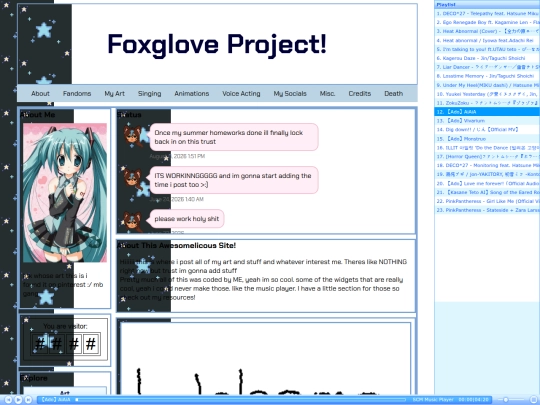Image resolution: width=540 pixels, height=405 pixels.
Task: Play track 10 Yuukei Yesterday
Action: [487, 94]
